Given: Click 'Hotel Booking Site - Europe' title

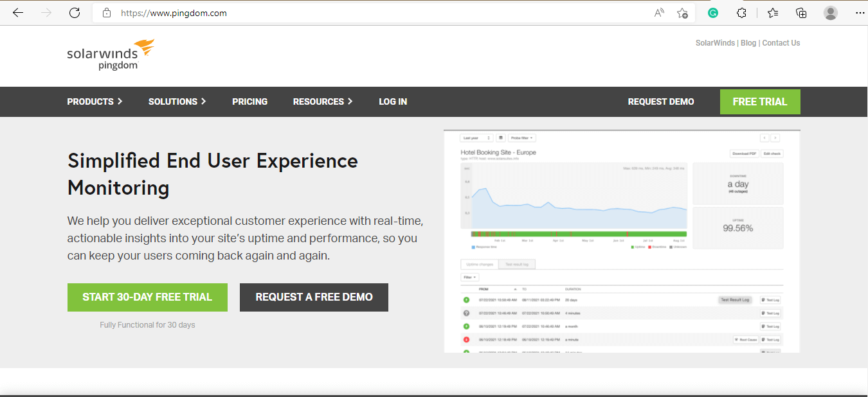Looking at the screenshot, I should [x=498, y=152].
